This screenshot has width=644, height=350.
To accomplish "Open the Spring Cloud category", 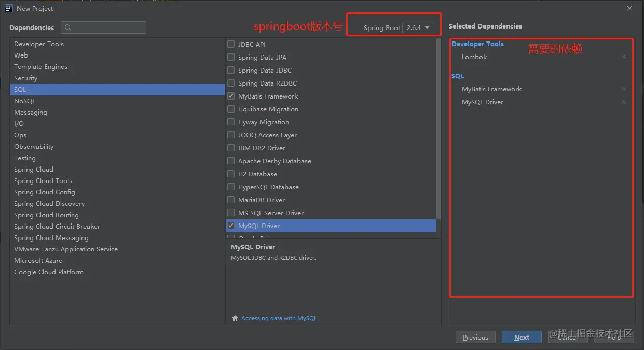I will (x=117, y=169).
